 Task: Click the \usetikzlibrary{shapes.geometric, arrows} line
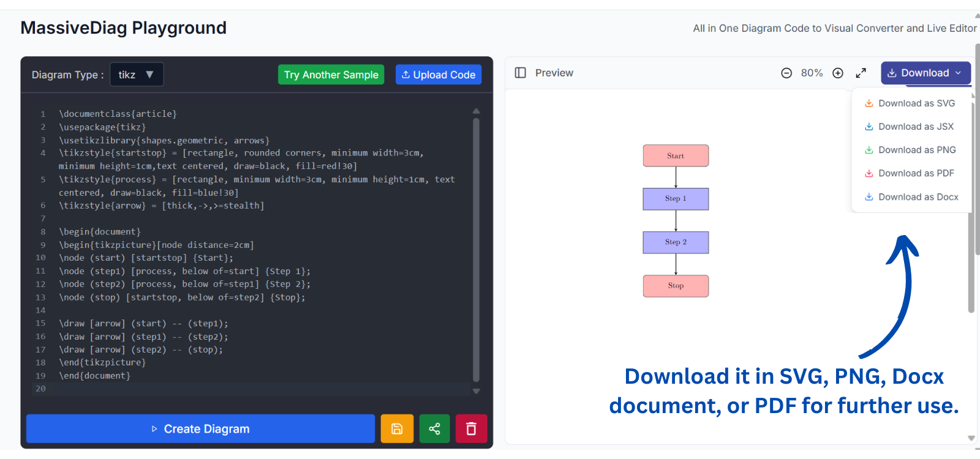tap(164, 141)
